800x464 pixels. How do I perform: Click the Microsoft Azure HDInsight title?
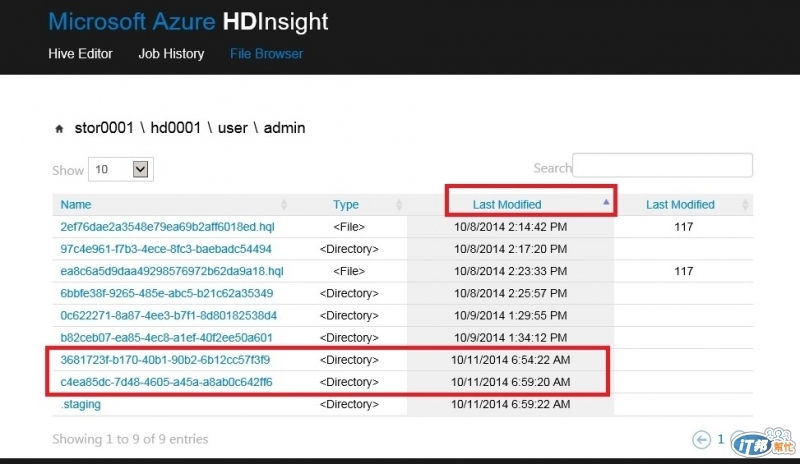point(188,22)
